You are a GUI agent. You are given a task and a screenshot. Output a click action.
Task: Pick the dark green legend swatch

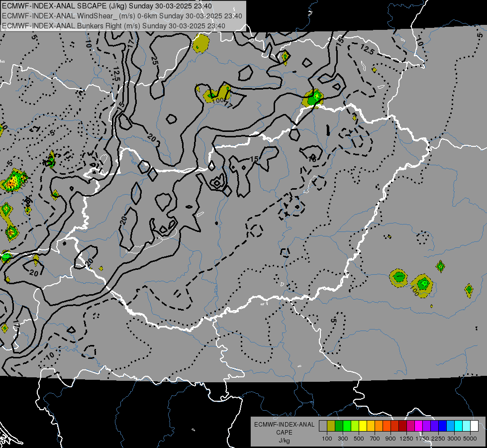pyautogui.click(x=339, y=426)
